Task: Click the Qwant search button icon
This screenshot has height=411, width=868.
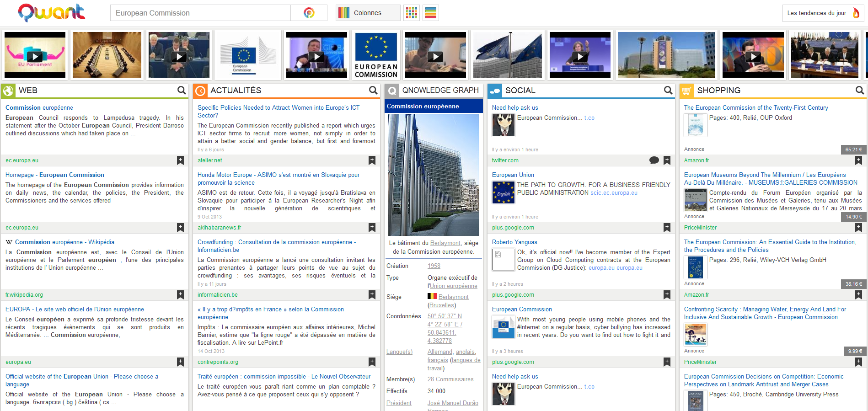Action: [309, 13]
